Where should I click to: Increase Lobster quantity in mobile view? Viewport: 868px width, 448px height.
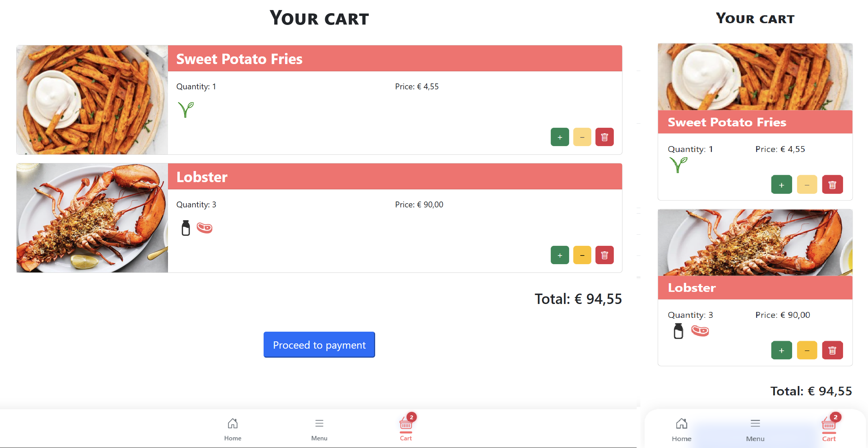781,350
